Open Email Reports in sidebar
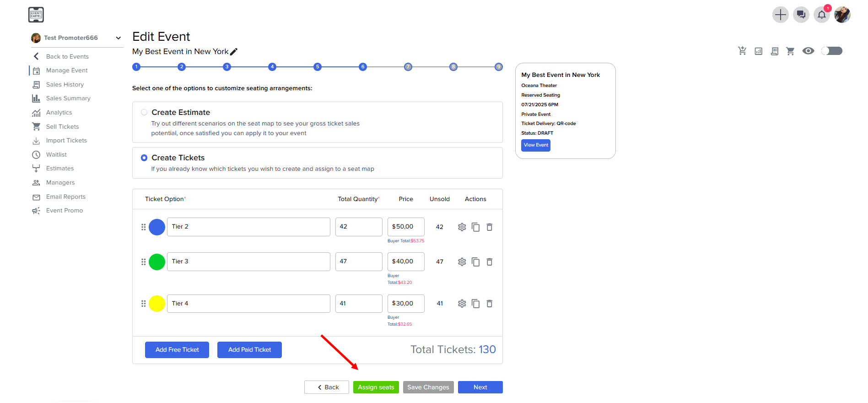Viewport: 868px width, 403px height. click(x=66, y=197)
